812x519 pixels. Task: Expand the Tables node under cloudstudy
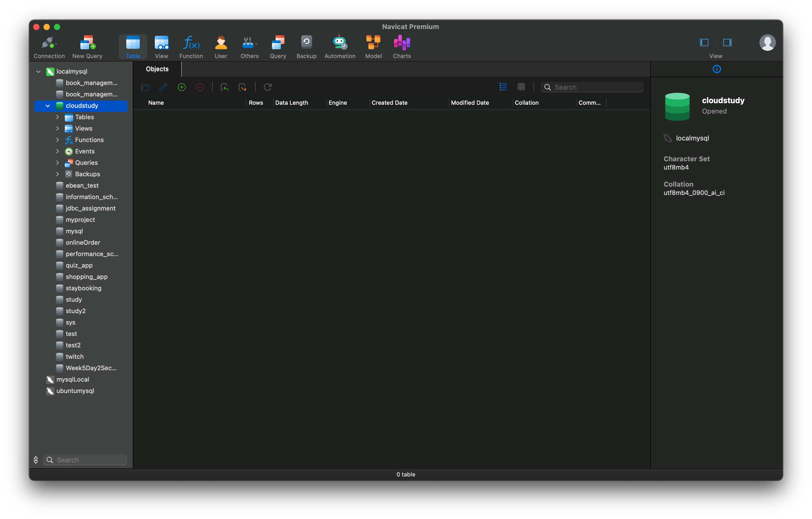pyautogui.click(x=57, y=117)
